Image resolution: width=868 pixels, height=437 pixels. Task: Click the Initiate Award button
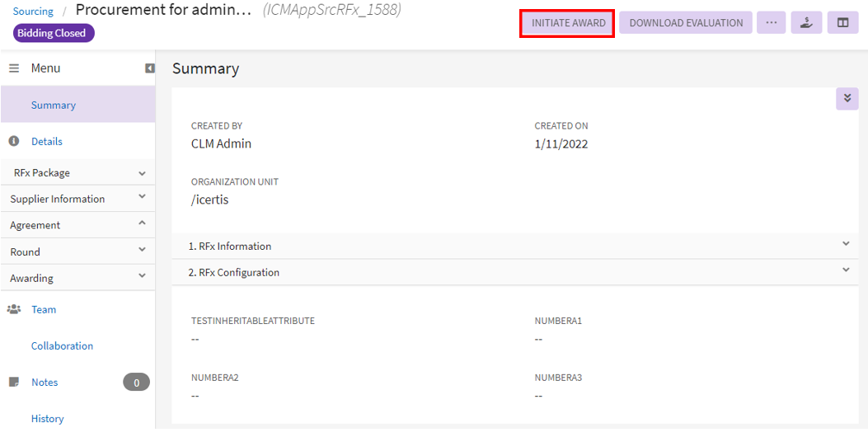(x=568, y=23)
